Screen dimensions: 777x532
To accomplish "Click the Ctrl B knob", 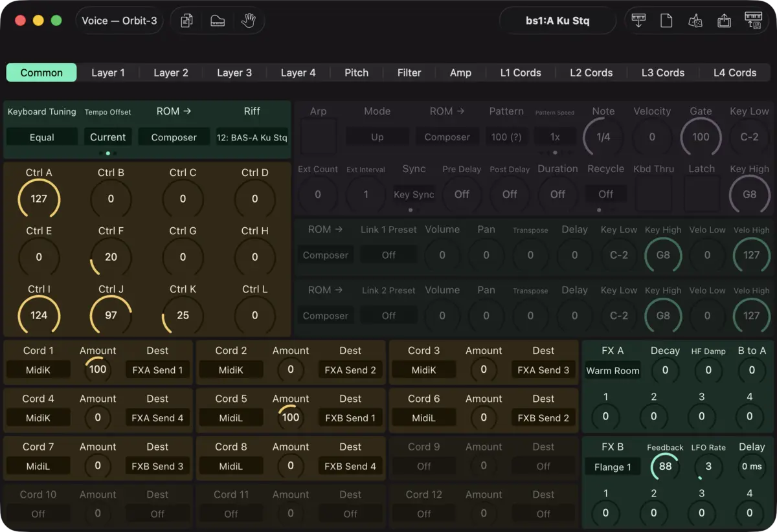I will [x=111, y=199].
